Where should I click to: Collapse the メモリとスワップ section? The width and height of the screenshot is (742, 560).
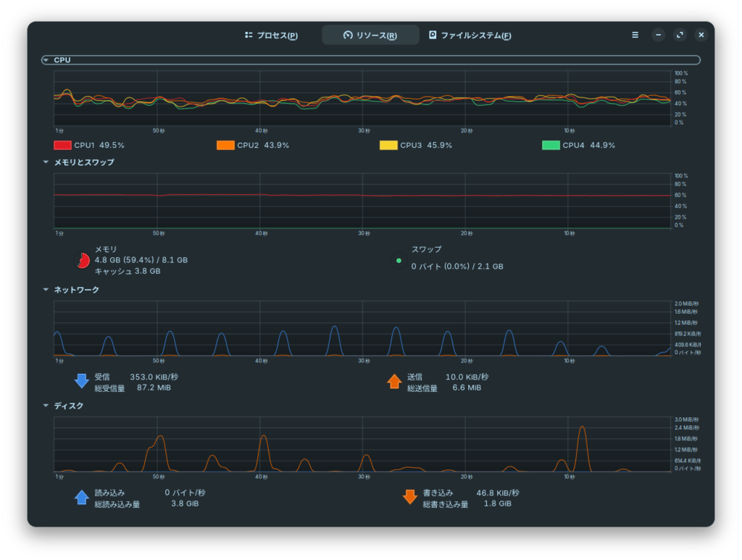(46, 162)
